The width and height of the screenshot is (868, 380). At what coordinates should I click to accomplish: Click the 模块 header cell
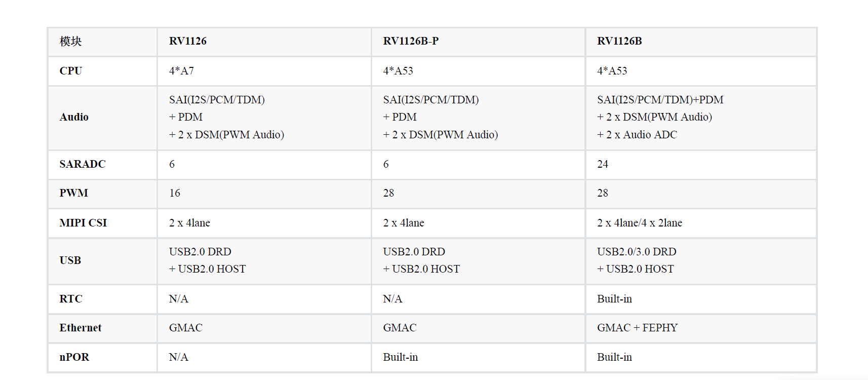pyautogui.click(x=70, y=42)
